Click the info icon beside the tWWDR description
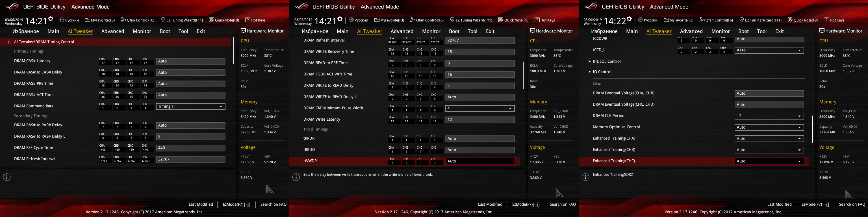The width and height of the screenshot is (868, 217). coord(296,177)
